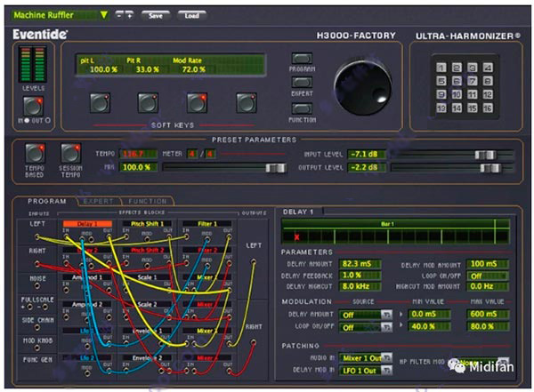
Task: Switch to the PROGRAM tab
Action: [47, 201]
